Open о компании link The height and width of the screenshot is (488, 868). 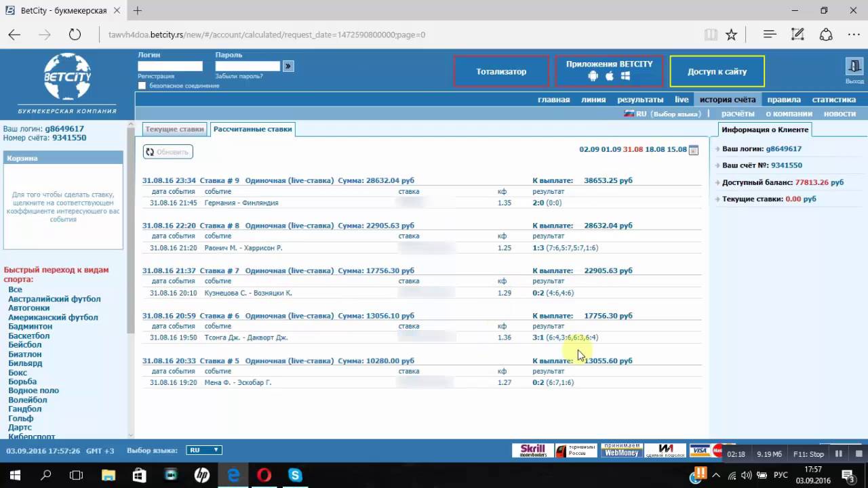coord(789,114)
